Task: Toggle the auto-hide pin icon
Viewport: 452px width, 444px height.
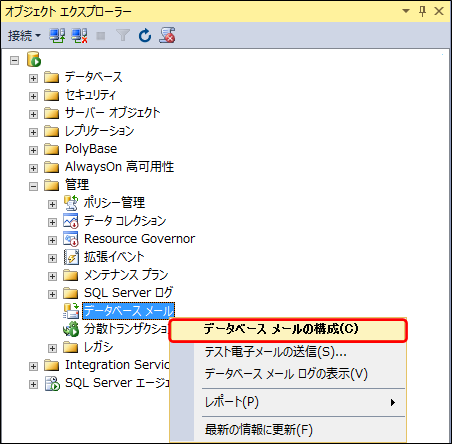Action: [x=422, y=11]
